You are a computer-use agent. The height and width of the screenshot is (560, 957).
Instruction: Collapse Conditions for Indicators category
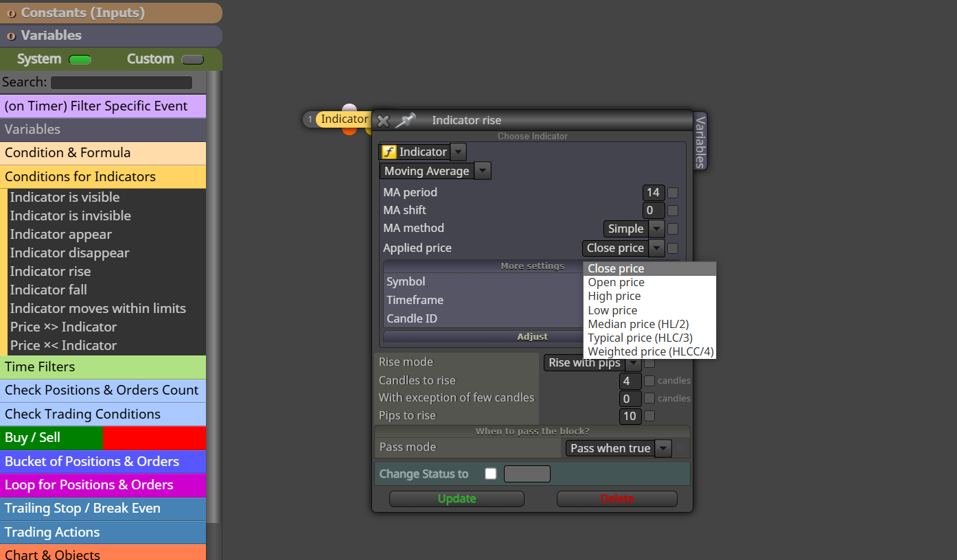coord(103,176)
